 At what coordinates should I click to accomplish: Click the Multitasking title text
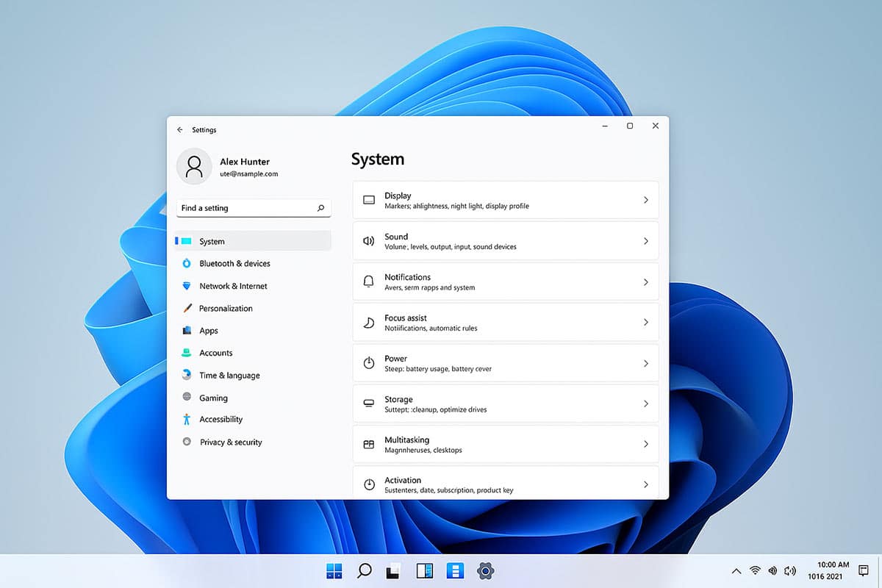click(x=406, y=440)
